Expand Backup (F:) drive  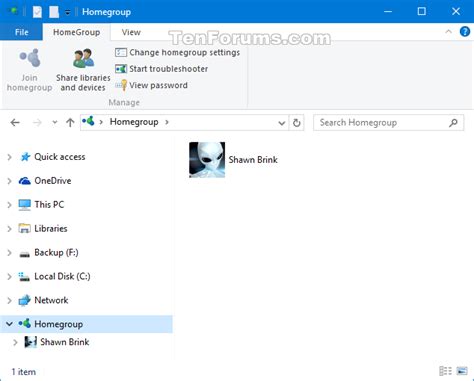tap(9, 253)
